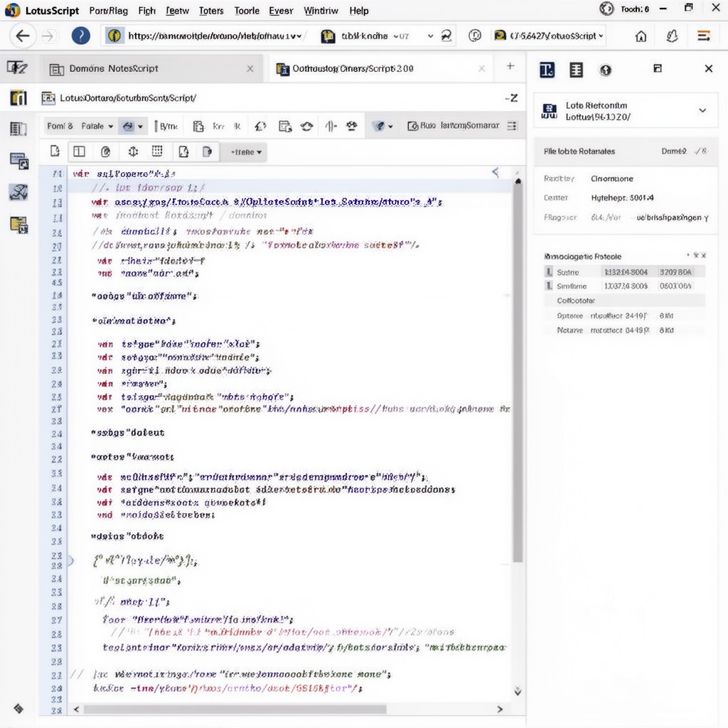Click the lines icon at the editor toolbar's right end
Image resolution: width=728 pixels, height=728 pixels.
click(512, 126)
